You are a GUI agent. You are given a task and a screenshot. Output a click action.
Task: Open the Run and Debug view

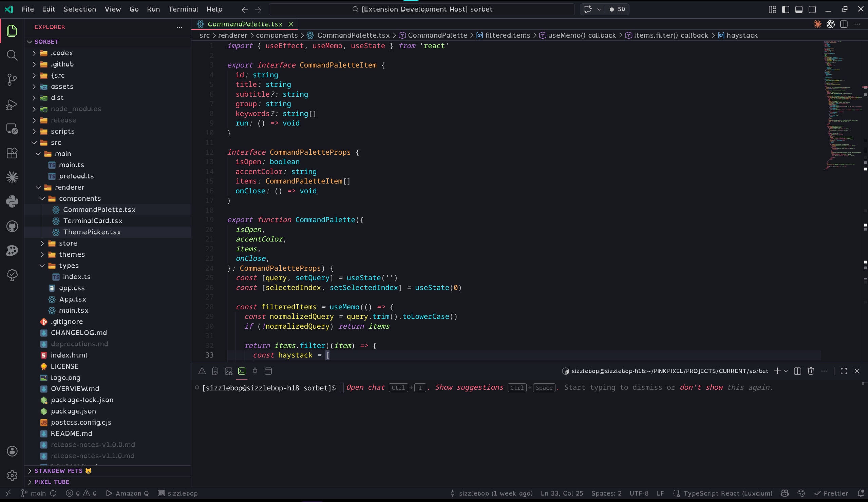(x=12, y=104)
